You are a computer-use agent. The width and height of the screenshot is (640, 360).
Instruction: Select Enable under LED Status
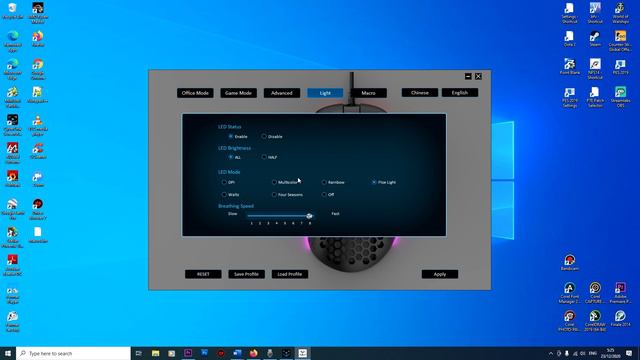point(231,136)
